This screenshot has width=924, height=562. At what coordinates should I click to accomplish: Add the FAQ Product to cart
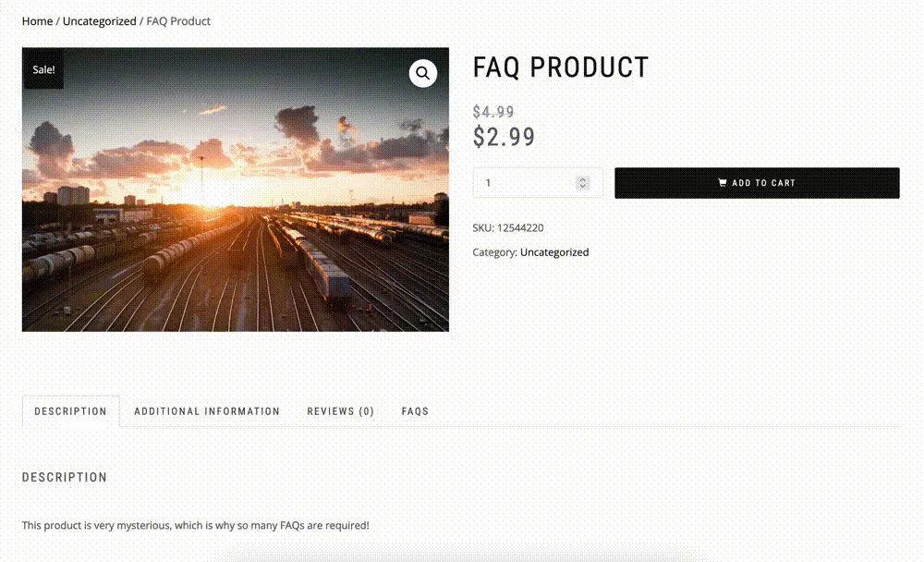(757, 183)
